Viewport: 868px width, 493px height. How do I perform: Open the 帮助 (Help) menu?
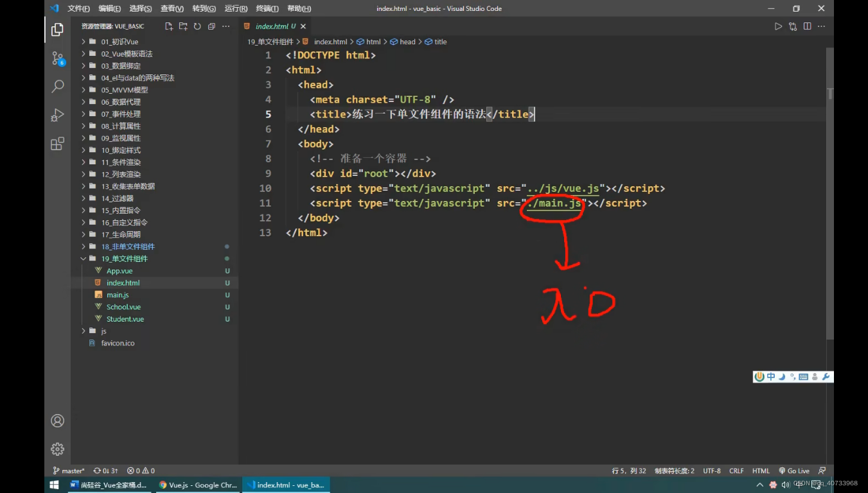click(299, 8)
